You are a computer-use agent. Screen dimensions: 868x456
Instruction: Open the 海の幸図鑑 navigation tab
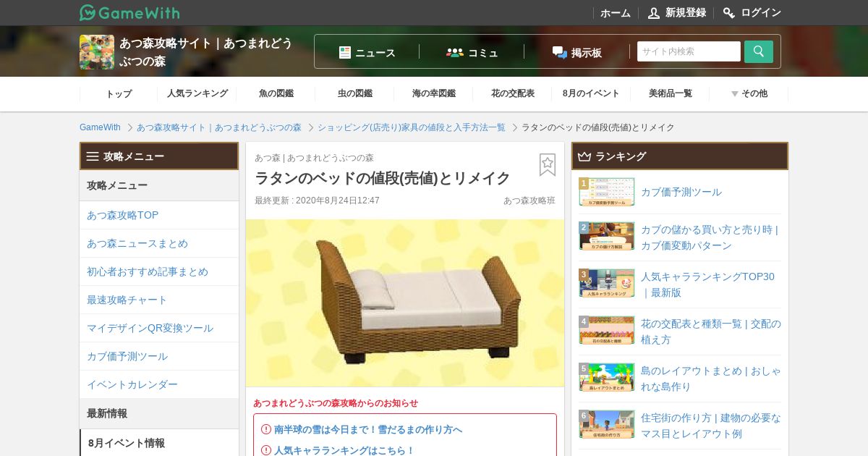433,93
